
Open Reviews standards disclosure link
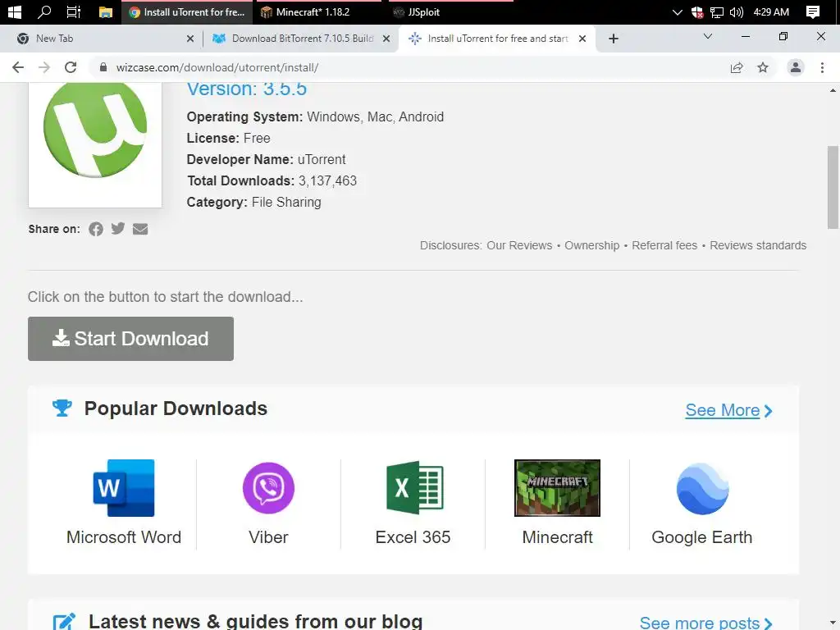(x=758, y=245)
